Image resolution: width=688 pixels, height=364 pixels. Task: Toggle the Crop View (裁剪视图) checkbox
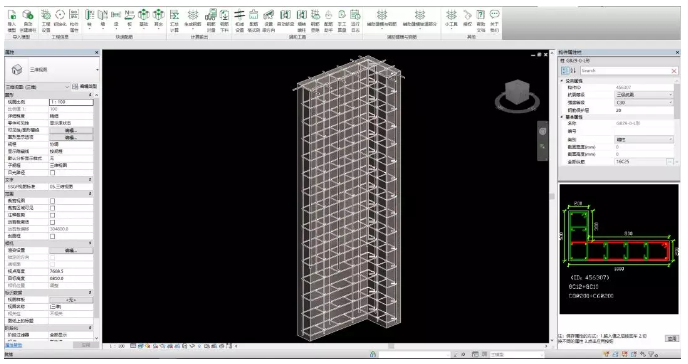pyautogui.click(x=53, y=201)
